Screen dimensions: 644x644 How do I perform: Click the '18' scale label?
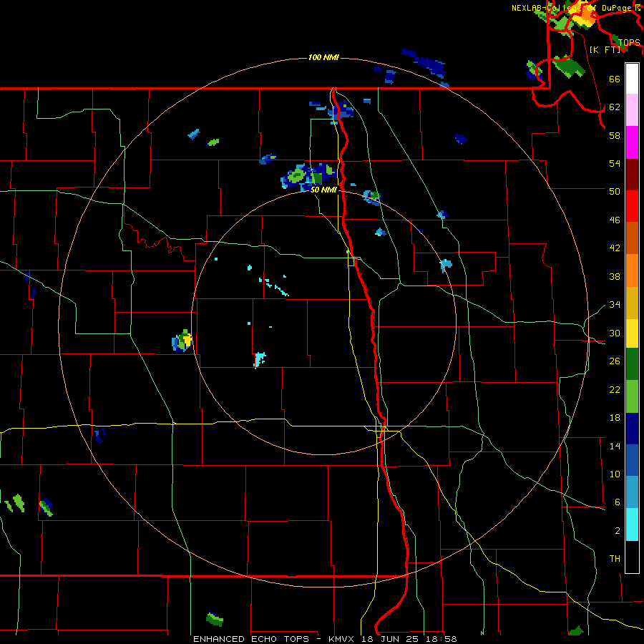tap(615, 418)
